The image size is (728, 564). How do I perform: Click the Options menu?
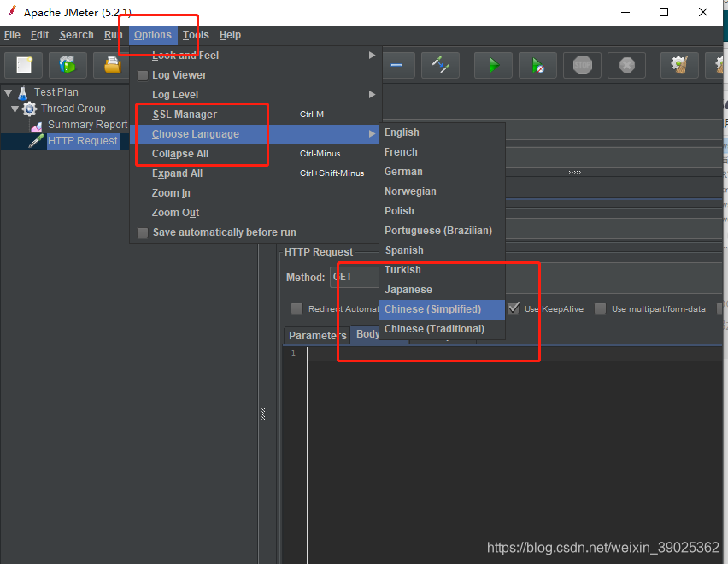153,35
